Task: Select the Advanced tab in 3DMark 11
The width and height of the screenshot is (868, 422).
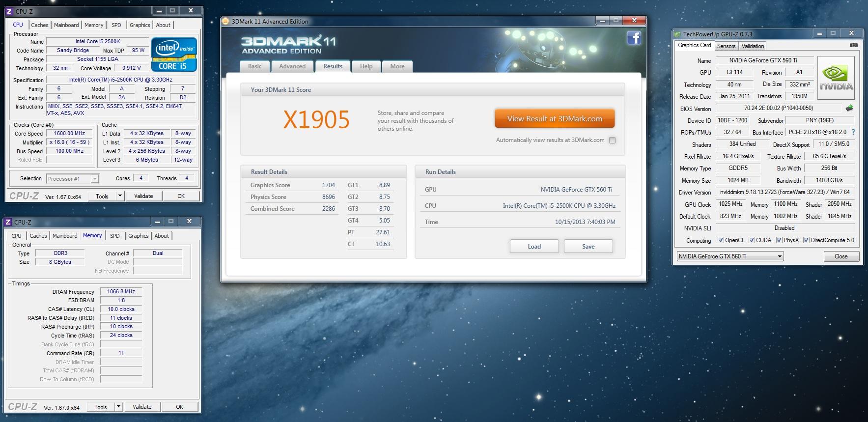Action: pos(292,66)
